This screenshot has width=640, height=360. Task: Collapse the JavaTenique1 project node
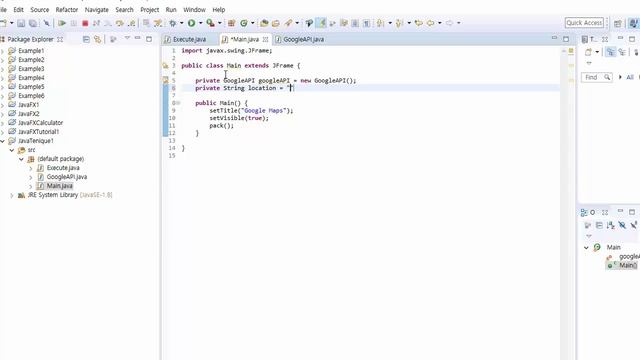coord(3,141)
